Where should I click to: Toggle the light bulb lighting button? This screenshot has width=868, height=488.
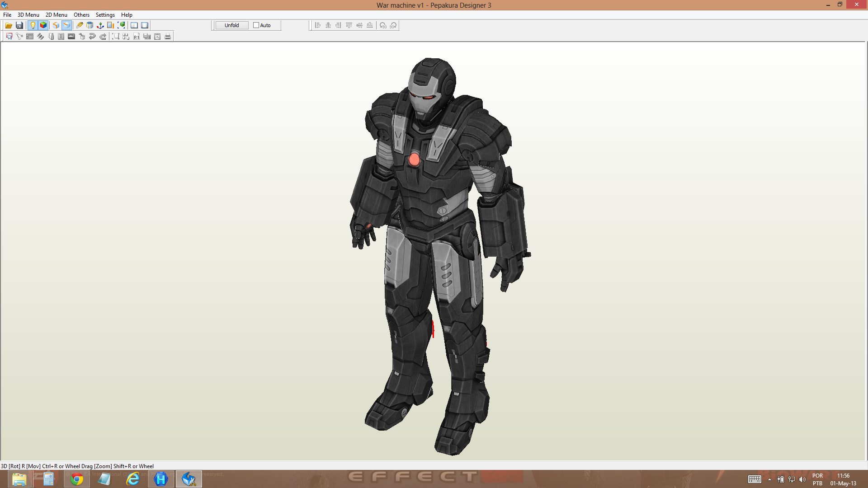point(33,25)
